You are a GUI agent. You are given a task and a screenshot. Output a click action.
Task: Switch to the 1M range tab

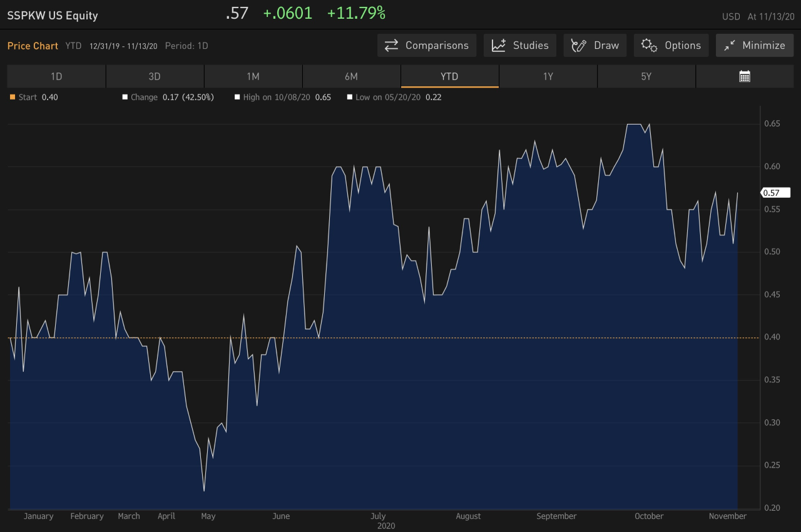pyautogui.click(x=253, y=76)
